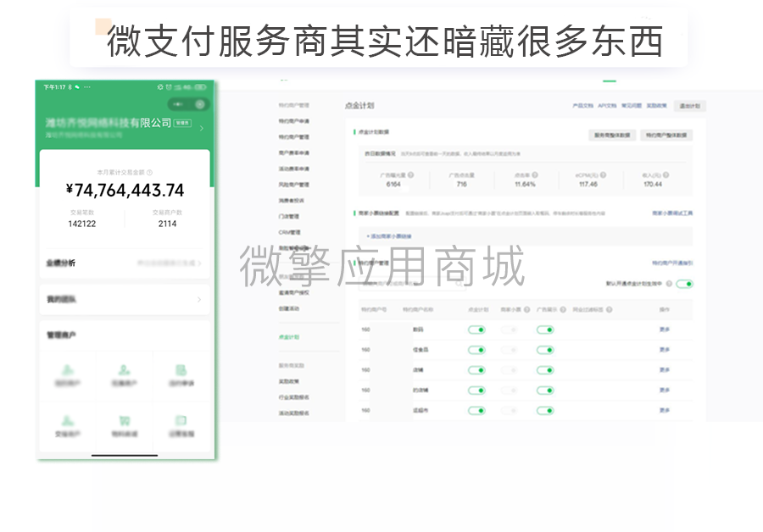Tap the top-left merchant icon under 管理商户
Image resolution: width=763 pixels, height=532 pixels.
click(68, 375)
